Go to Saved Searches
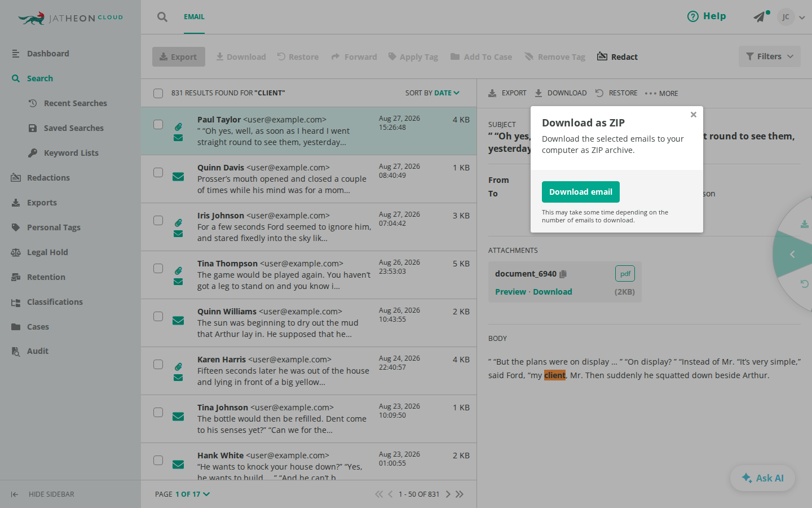This screenshot has width=812, height=508. (x=74, y=128)
